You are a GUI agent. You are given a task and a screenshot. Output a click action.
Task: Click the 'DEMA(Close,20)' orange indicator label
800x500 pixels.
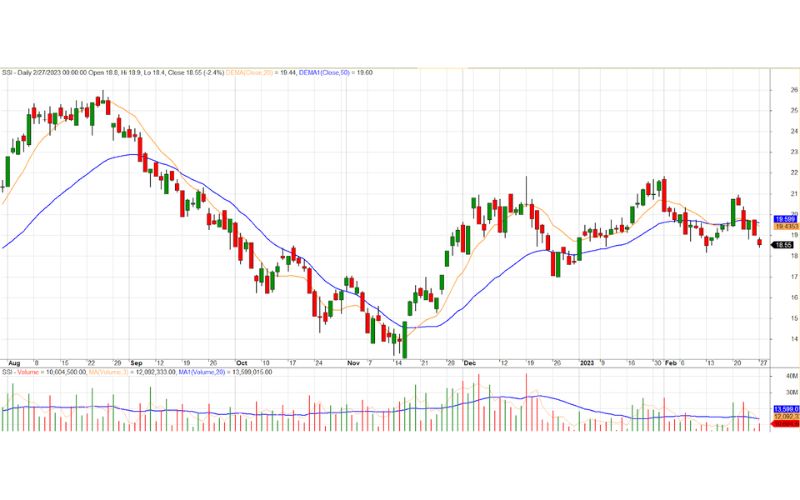[x=249, y=73]
